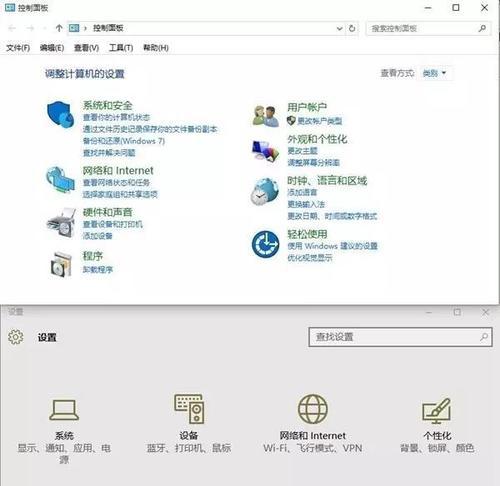Click the forward arrow in Control Panel
Image resolution: width=500 pixels, height=486 pixels.
pyautogui.click(x=30, y=28)
